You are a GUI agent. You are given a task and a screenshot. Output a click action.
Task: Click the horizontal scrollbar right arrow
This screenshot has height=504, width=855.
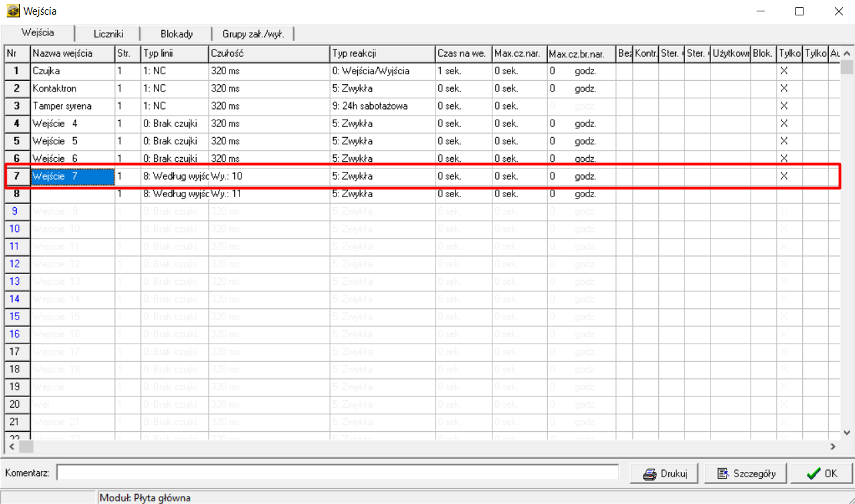[833, 446]
